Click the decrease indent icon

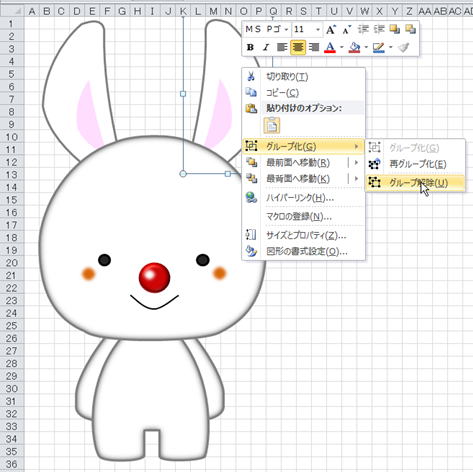click(x=363, y=30)
